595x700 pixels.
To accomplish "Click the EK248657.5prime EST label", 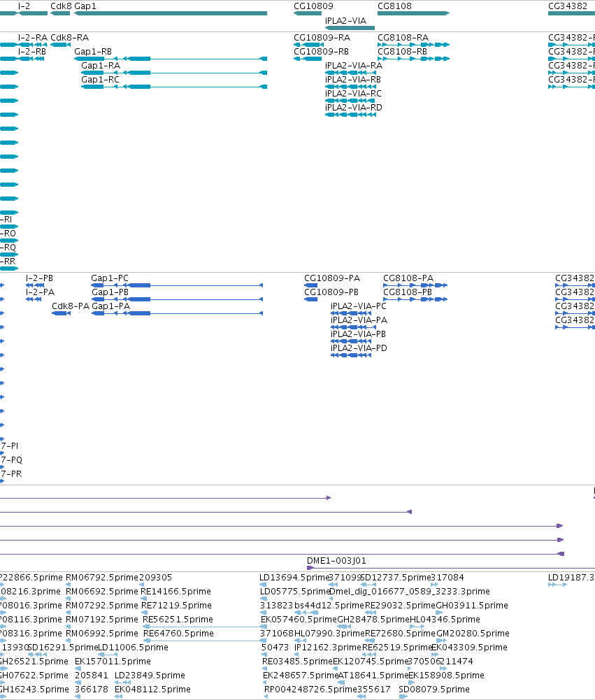I will click(x=301, y=676).
